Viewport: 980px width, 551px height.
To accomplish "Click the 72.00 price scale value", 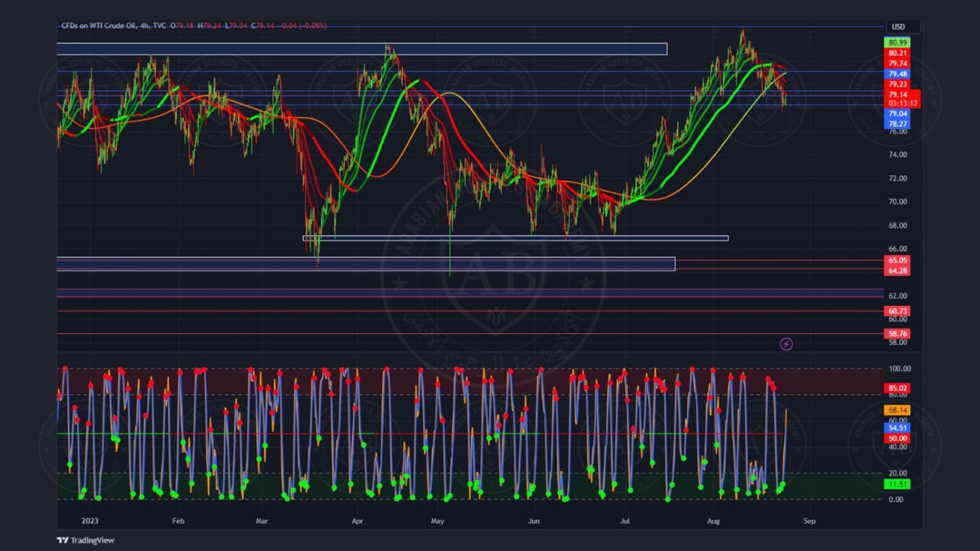I will click(x=898, y=178).
